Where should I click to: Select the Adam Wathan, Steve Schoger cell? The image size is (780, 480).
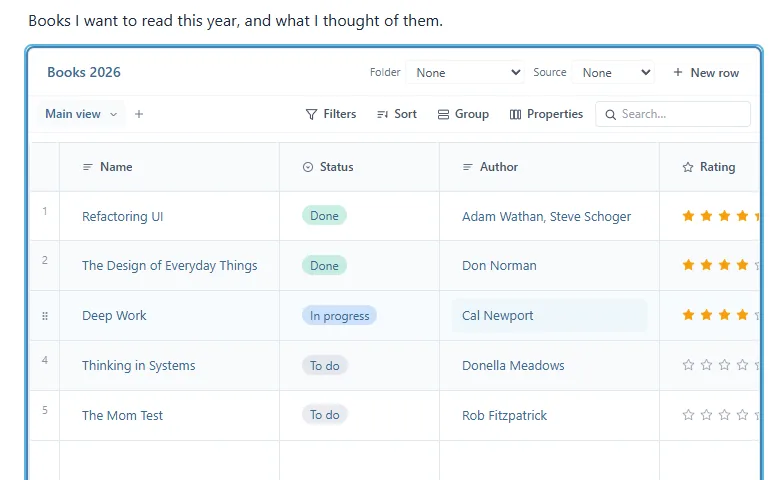(x=549, y=216)
